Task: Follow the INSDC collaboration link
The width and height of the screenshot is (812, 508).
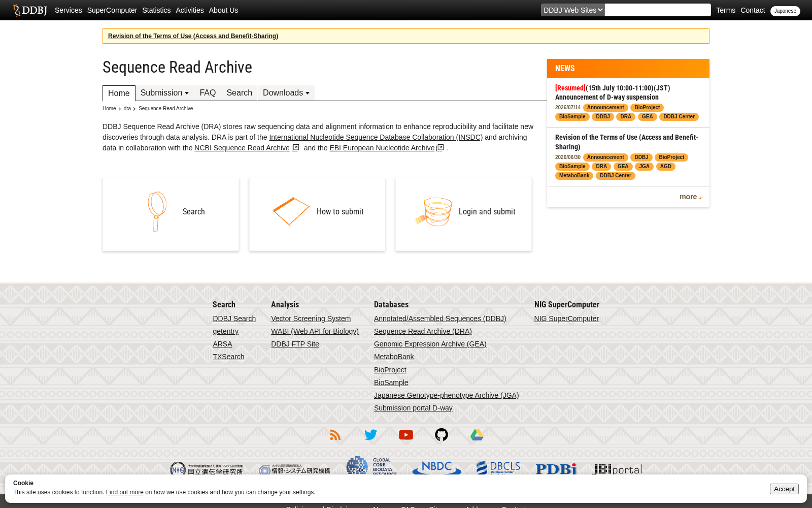Action: click(x=376, y=137)
